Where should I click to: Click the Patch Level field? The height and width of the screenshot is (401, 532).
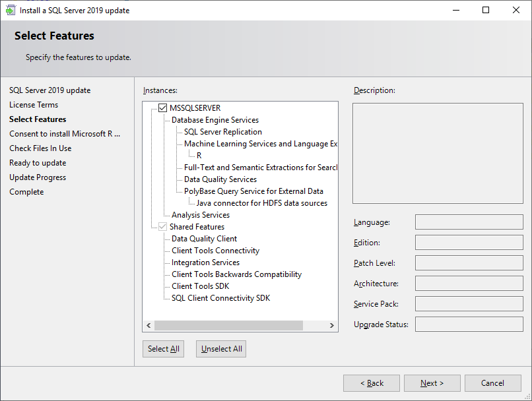pyautogui.click(x=469, y=262)
